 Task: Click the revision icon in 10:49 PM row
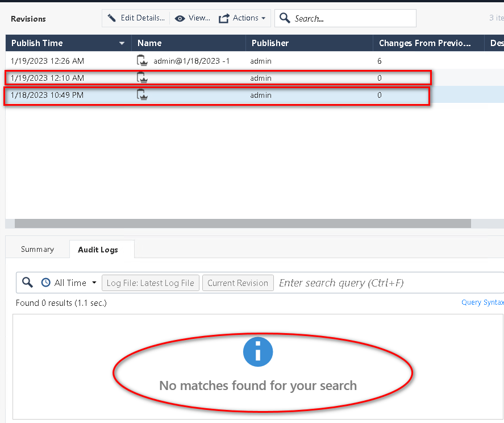point(142,95)
